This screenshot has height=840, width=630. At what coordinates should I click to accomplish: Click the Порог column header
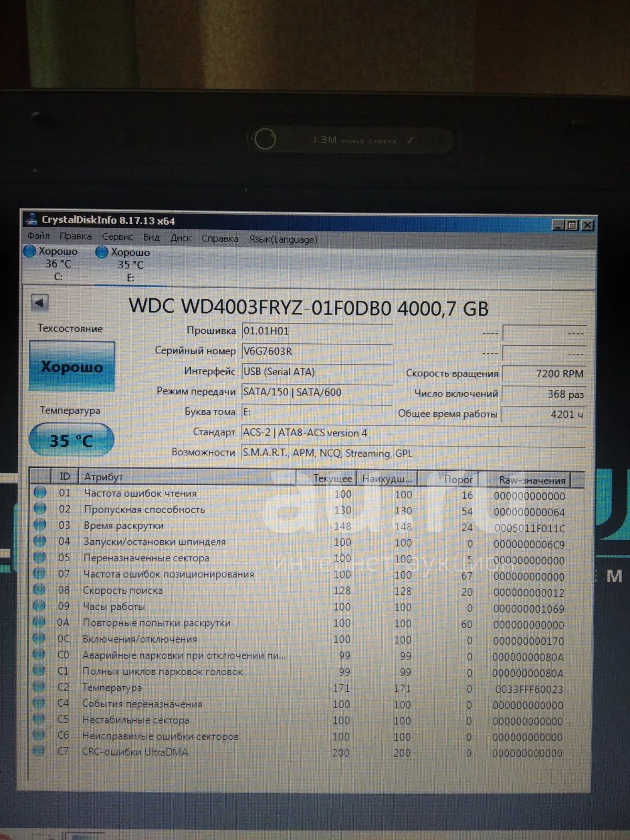click(447, 479)
